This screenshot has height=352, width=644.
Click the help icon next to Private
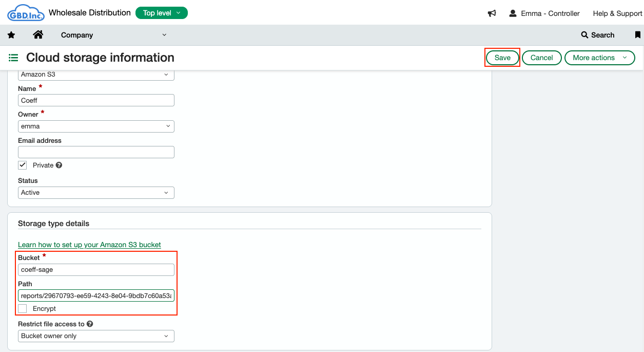point(59,165)
